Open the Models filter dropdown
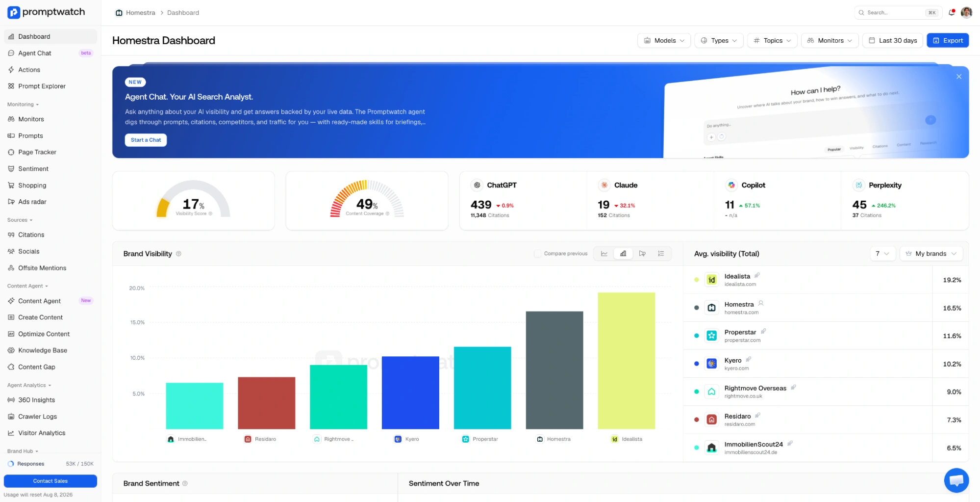Viewport: 980px width, 502px height. click(x=664, y=40)
